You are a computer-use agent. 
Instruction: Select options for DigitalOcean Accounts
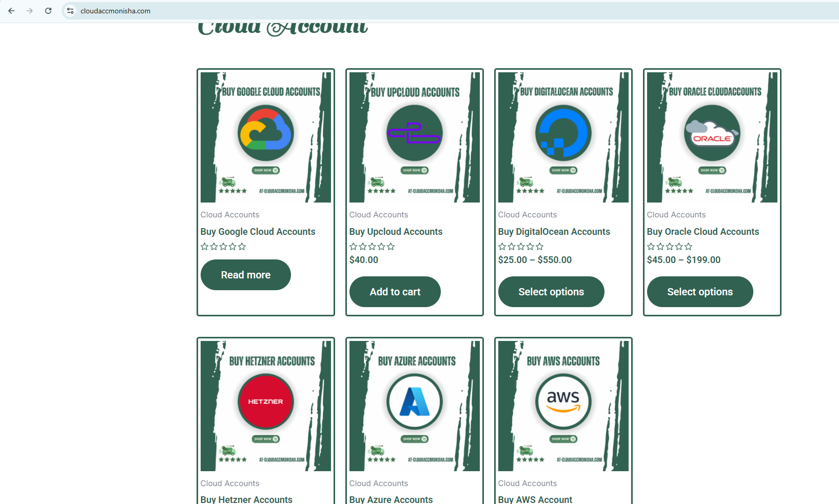551,292
